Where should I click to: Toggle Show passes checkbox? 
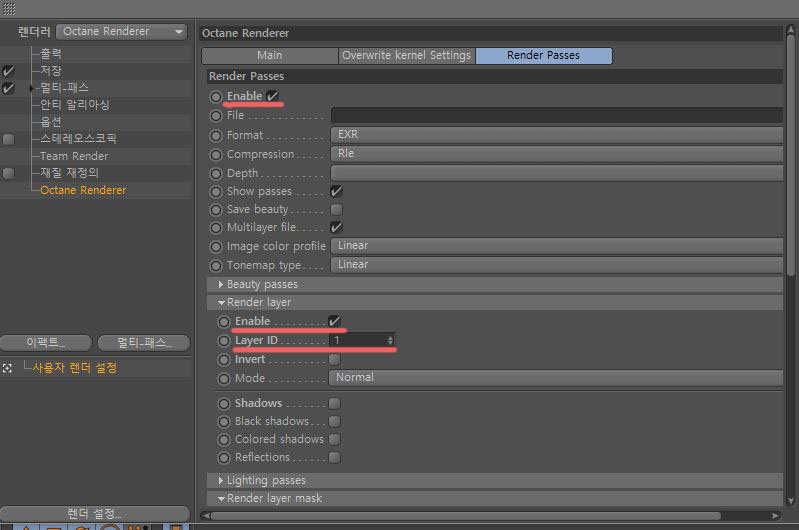point(336,192)
